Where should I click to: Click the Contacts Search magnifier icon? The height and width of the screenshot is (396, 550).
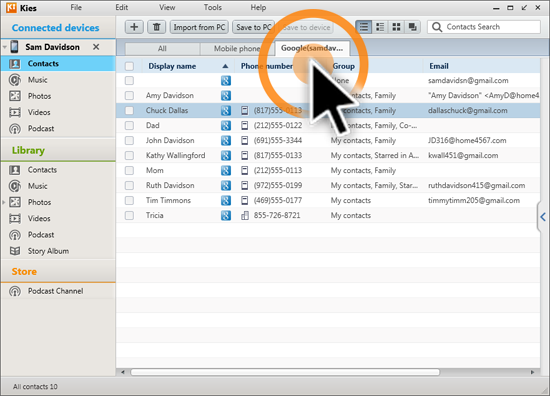tap(437, 27)
